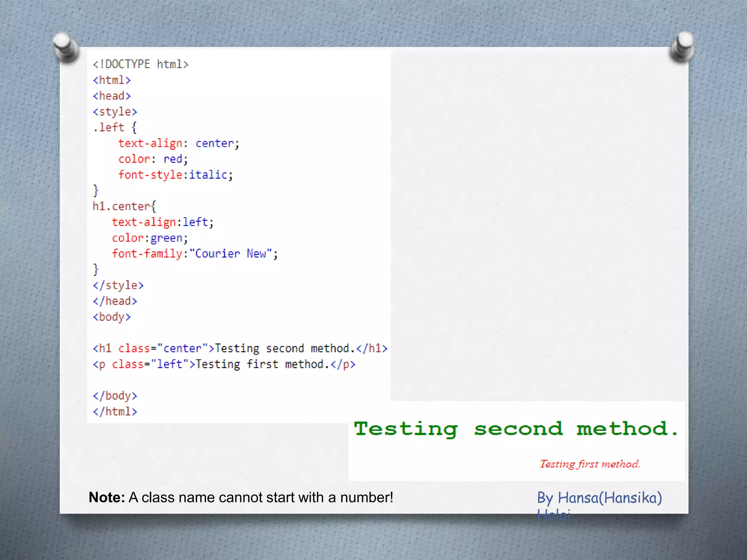Click the font-family Courier New line
The width and height of the screenshot is (747, 560).
coord(195,254)
